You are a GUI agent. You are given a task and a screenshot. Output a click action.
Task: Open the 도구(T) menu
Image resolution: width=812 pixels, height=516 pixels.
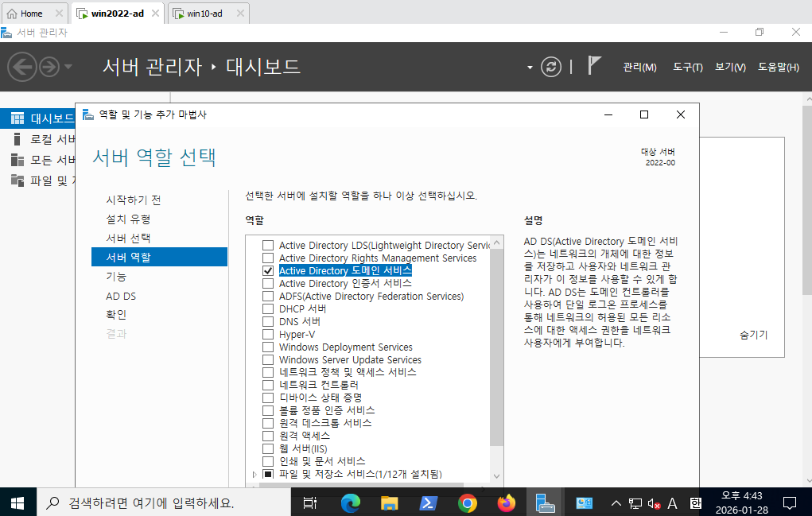[688, 68]
